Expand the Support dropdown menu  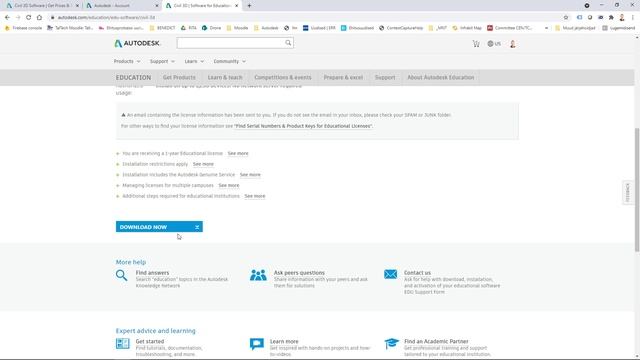(x=162, y=61)
